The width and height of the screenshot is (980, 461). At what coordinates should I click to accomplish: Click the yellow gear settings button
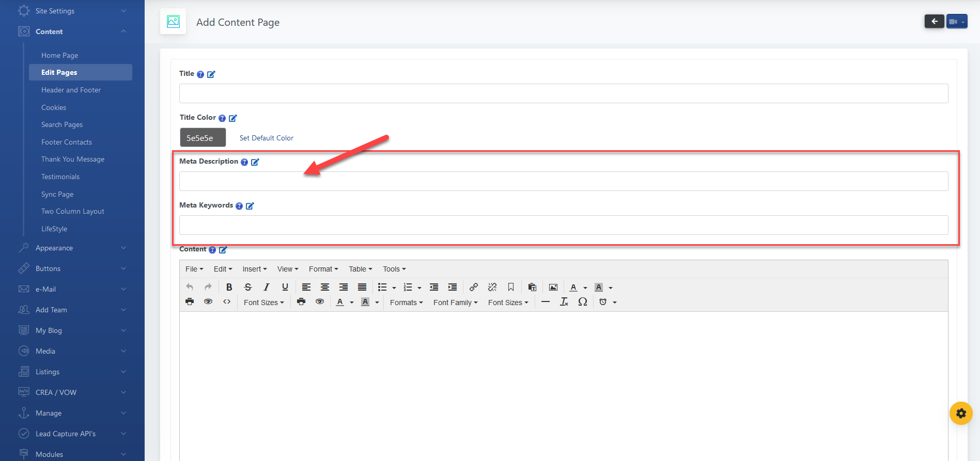click(x=960, y=413)
